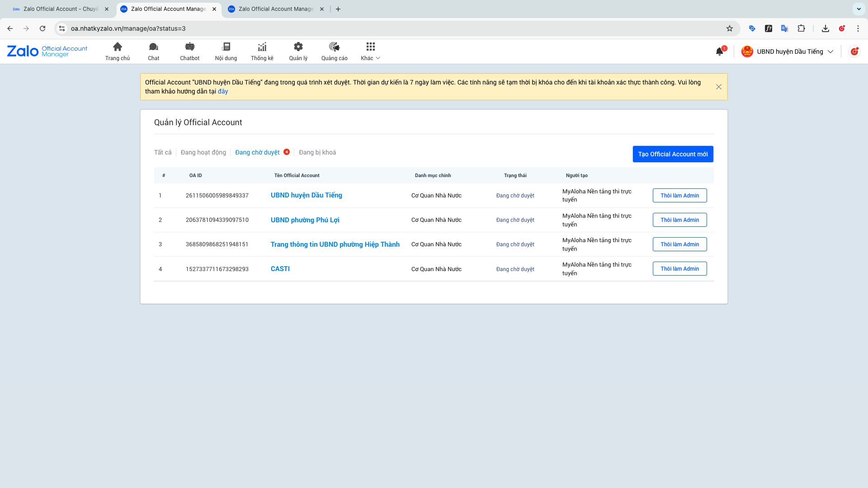Click Tạo Official Account mới button

(673, 154)
